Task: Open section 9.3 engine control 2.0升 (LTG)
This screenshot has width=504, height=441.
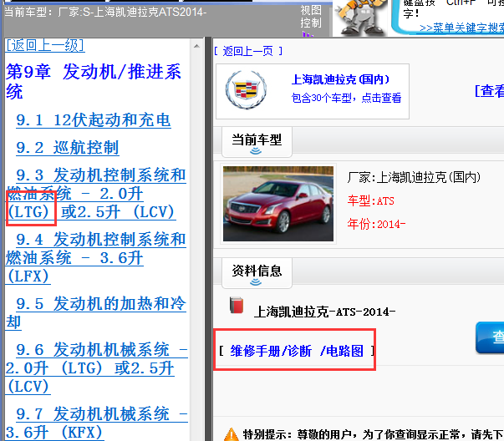Action: [96, 194]
